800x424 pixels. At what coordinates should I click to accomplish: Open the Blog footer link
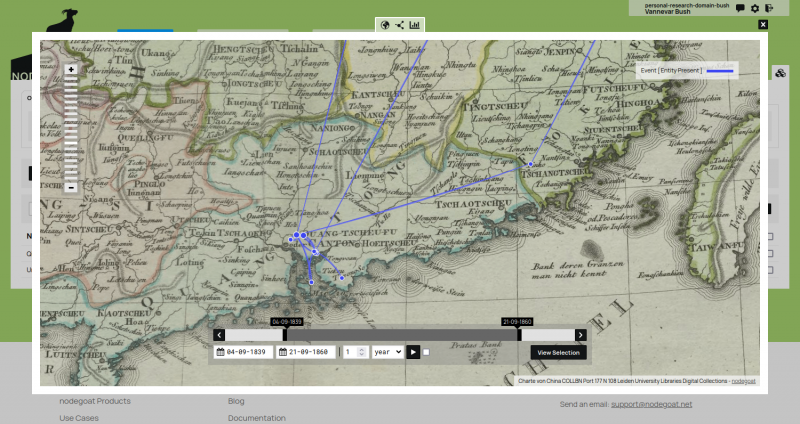[236, 401]
